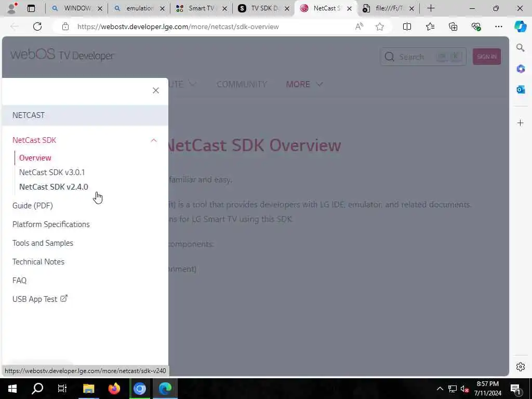Open NetCast SDK v2.4.0 page

click(54, 187)
